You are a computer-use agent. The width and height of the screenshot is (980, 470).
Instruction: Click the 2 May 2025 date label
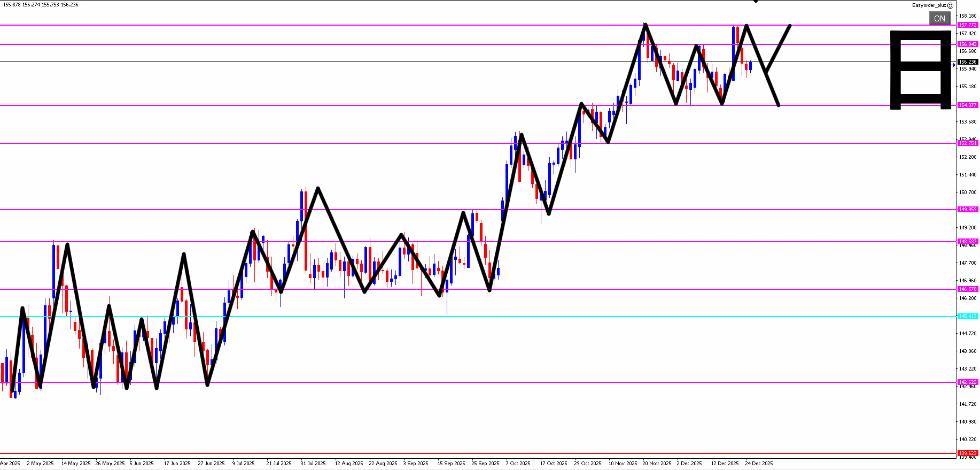(40, 464)
